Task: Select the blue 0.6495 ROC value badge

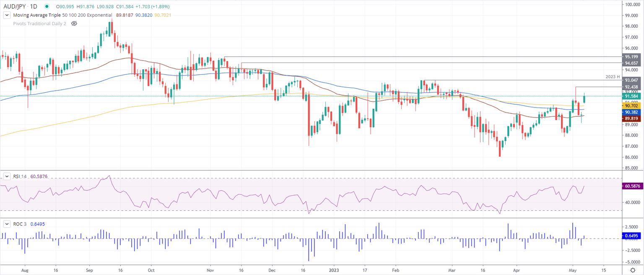Action: [631, 236]
